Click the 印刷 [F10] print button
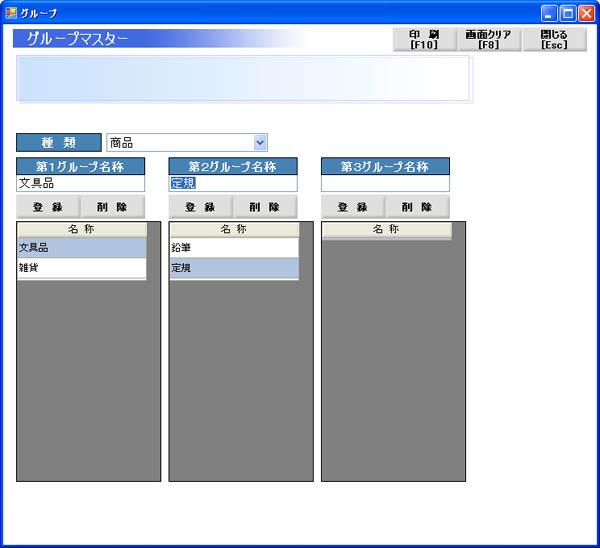Viewport: 600px width, 548px height. pyautogui.click(x=424, y=39)
